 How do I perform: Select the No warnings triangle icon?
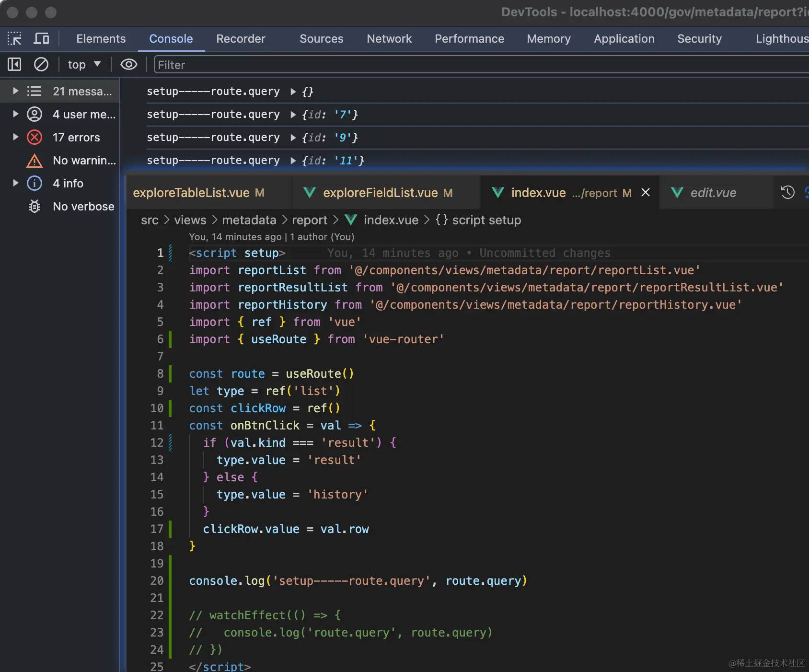[35, 161]
